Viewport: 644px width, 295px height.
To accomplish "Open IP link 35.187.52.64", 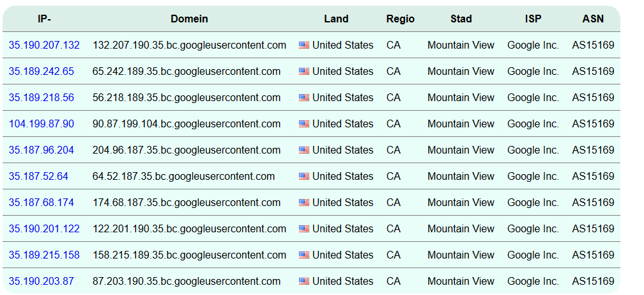I will click(38, 177).
